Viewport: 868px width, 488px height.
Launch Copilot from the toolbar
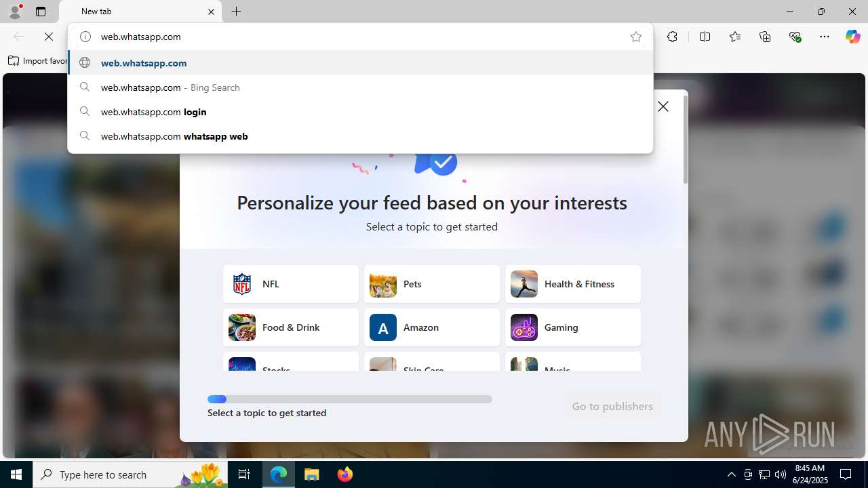pos(852,37)
